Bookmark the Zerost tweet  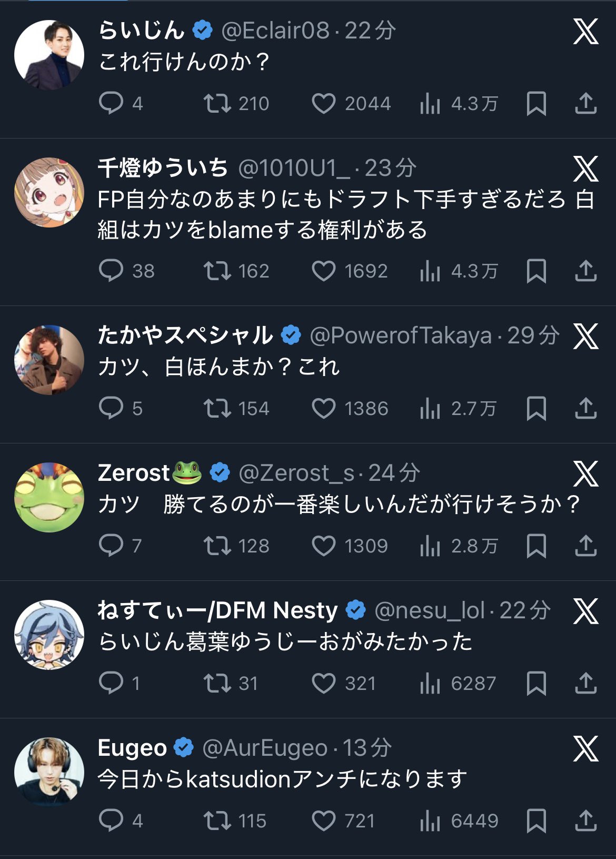coord(536,546)
